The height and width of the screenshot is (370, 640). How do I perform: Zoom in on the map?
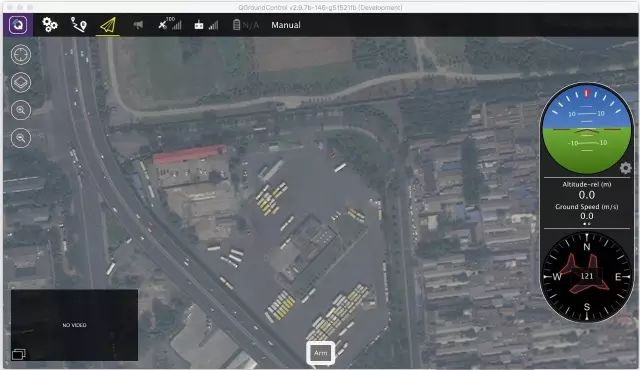pyautogui.click(x=21, y=110)
